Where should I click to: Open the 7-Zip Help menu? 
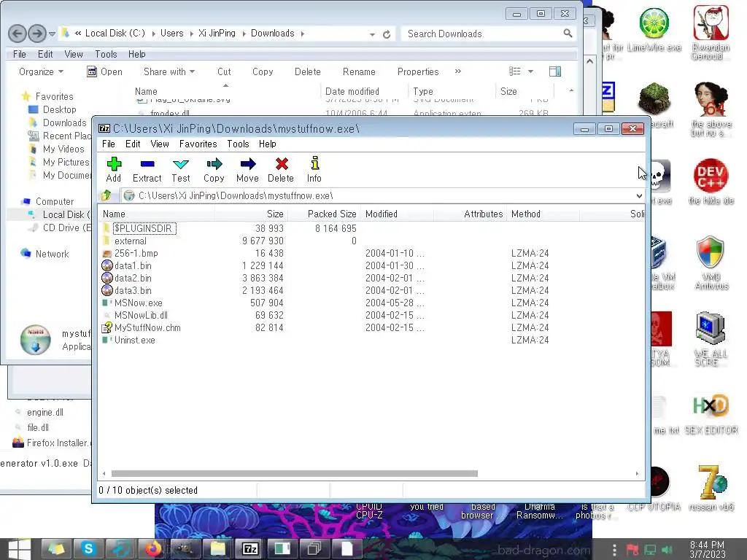pos(268,144)
